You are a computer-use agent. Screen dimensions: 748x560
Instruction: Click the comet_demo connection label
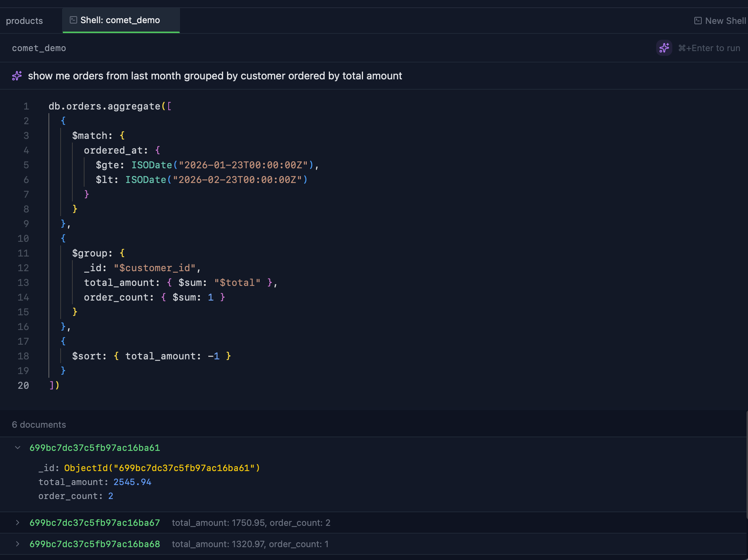[39, 48]
